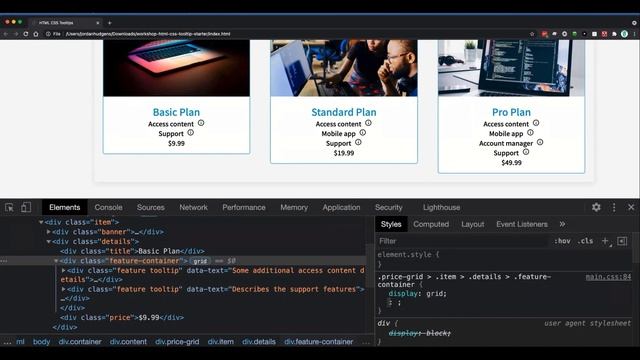Expand the Describes the support features tooltip div
The width and height of the screenshot is (640, 360).
click(x=64, y=289)
